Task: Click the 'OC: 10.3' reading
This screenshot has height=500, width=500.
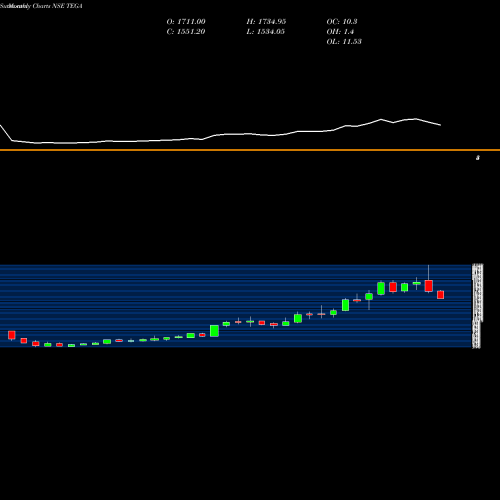Action: 342,22
